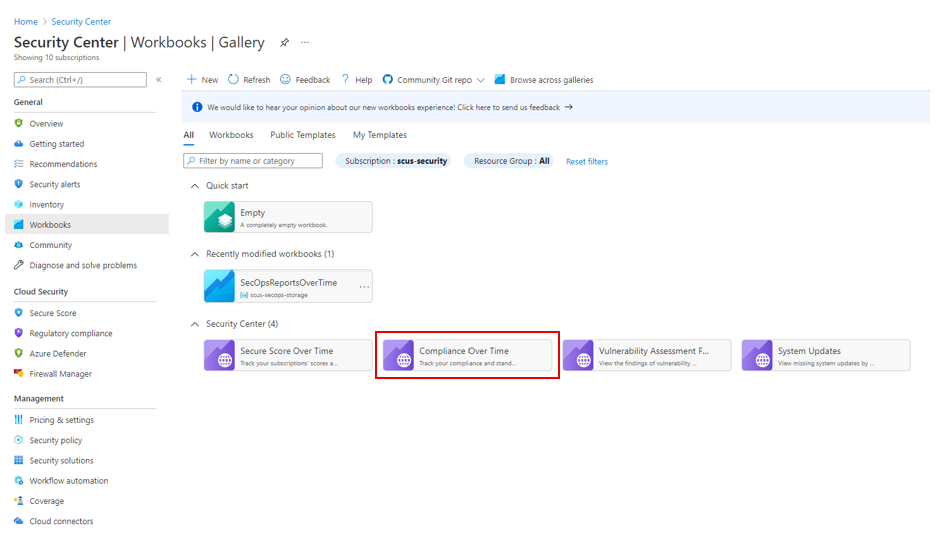Viewport: 952px width, 540px height.
Task: Click the Regulatory compliance icon
Action: [x=19, y=333]
